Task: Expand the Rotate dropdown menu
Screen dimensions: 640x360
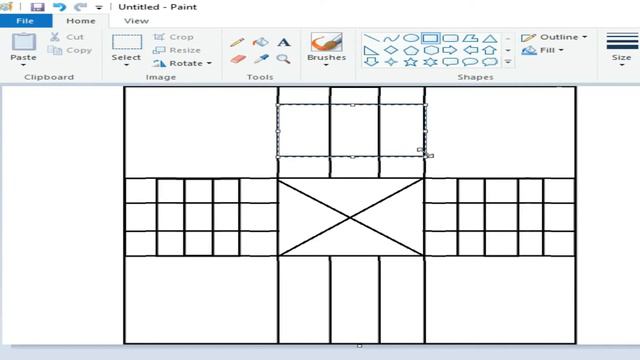Action: pos(209,63)
